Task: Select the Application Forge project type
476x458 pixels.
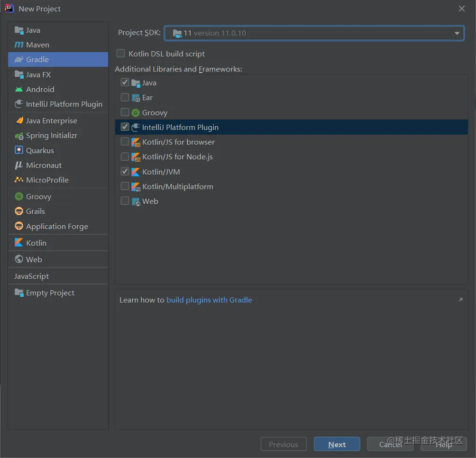Action: coord(58,227)
